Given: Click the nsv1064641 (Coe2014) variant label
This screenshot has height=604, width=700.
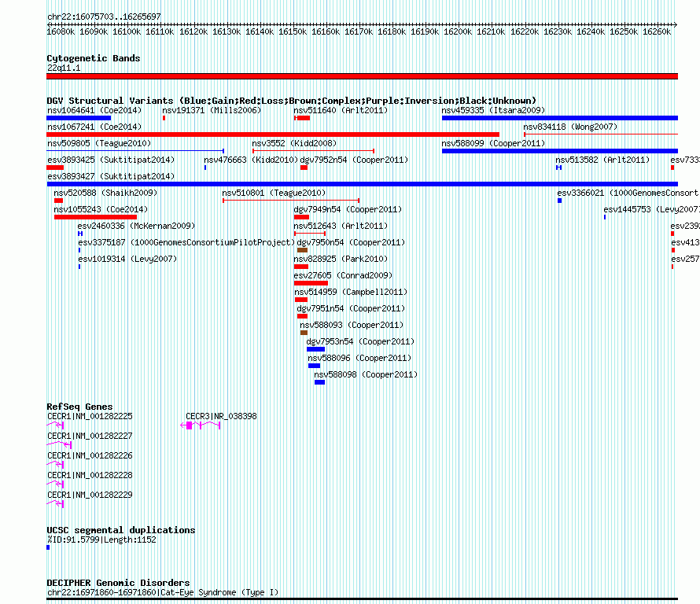Looking at the screenshot, I should (94, 110).
